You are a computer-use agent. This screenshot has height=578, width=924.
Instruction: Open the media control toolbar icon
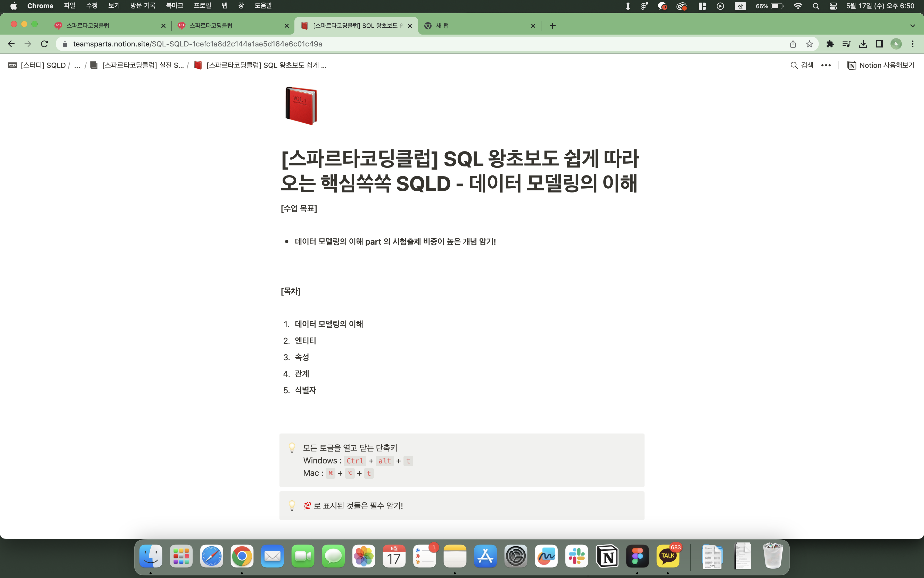[846, 44]
